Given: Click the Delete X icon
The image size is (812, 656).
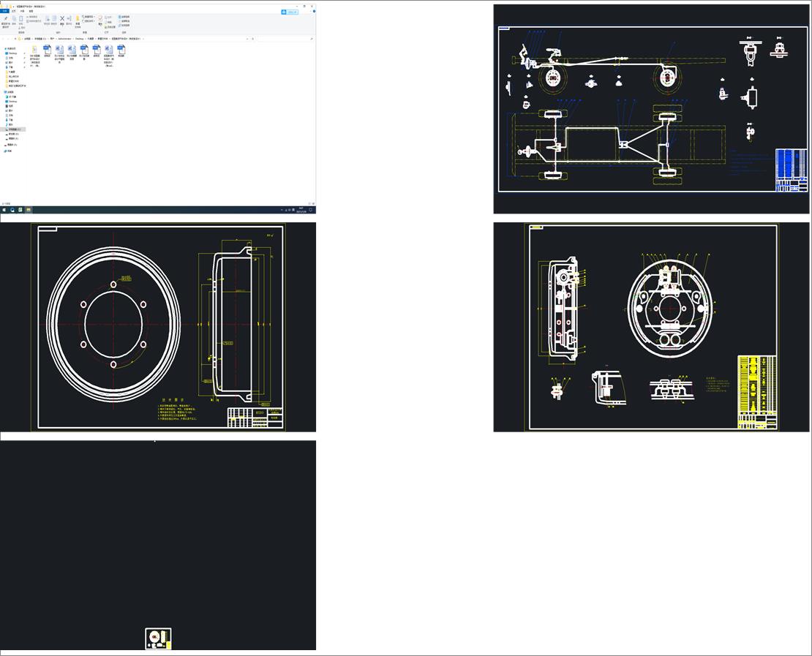Looking at the screenshot, I should 62,19.
